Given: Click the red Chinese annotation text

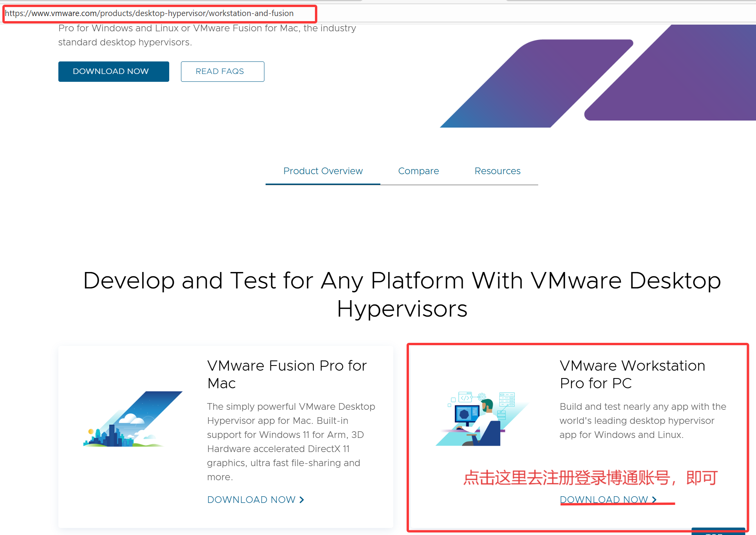Looking at the screenshot, I should point(590,478).
